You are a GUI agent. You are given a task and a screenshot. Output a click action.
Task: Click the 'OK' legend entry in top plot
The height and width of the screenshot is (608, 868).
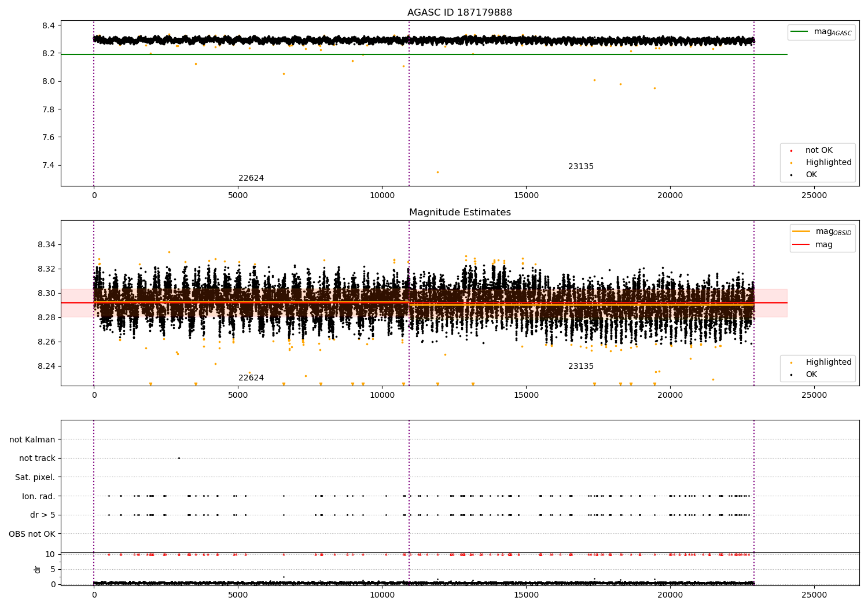click(x=811, y=175)
